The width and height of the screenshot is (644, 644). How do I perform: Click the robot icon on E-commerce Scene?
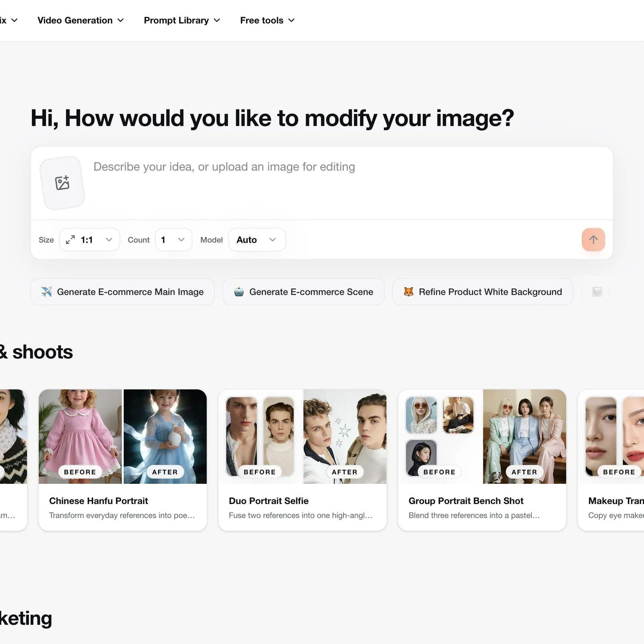click(239, 292)
